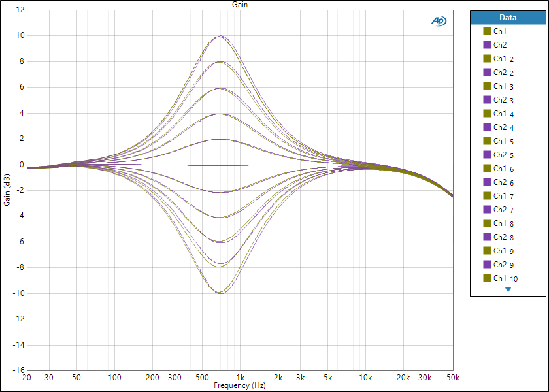Click the Gain graph title
This screenshot has height=392, width=549.
pos(240,5)
